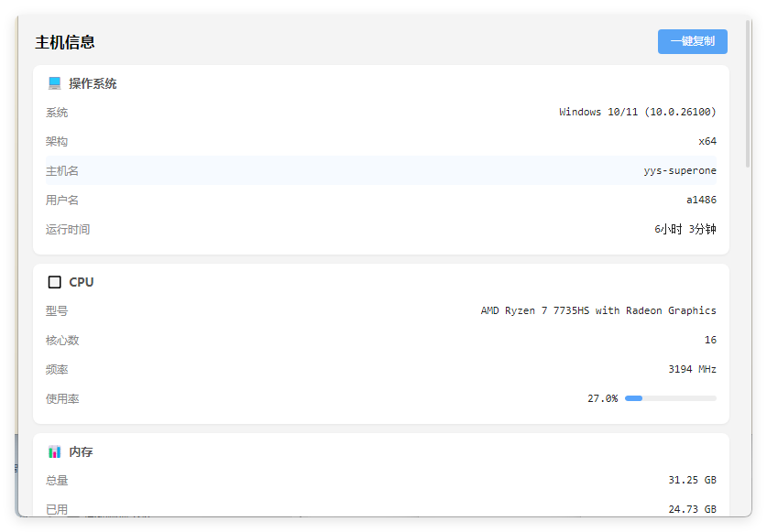Click the 主机信息 page title
The image size is (767, 532).
64,42
